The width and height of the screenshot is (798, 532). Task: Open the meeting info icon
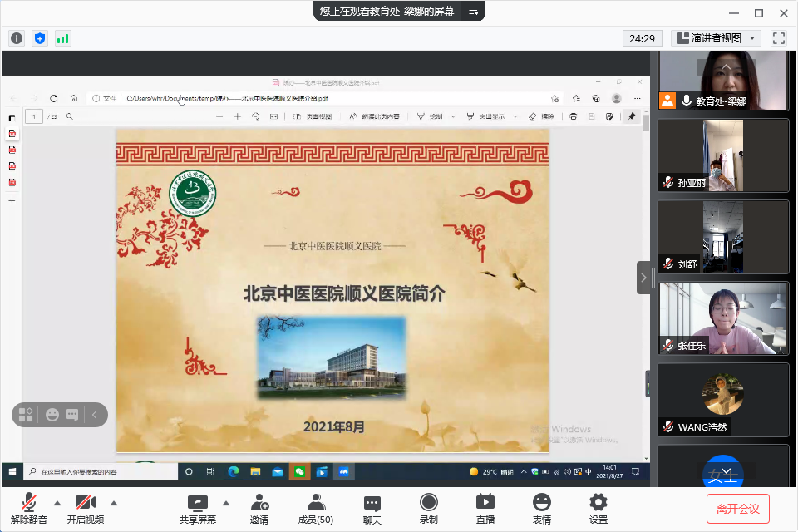click(17, 38)
